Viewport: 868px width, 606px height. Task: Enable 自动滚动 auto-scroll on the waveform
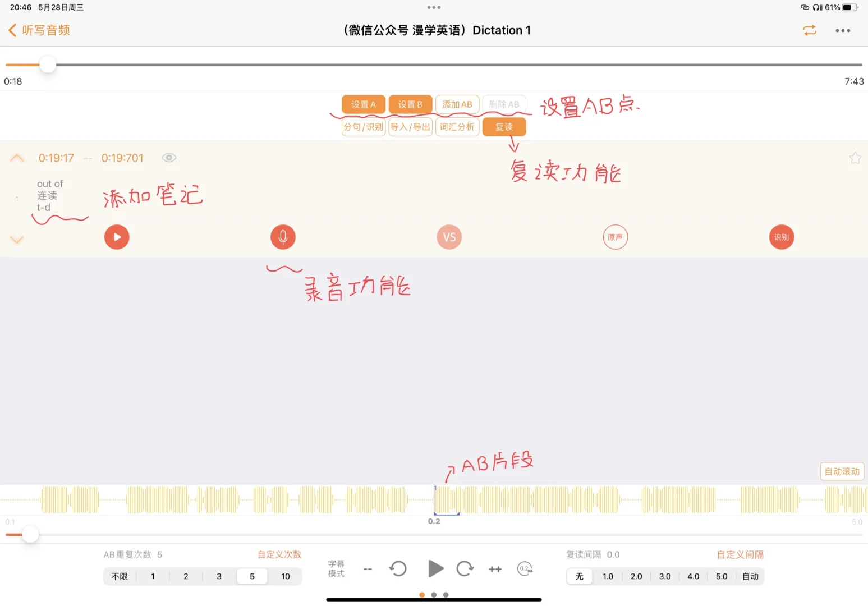[x=841, y=471]
